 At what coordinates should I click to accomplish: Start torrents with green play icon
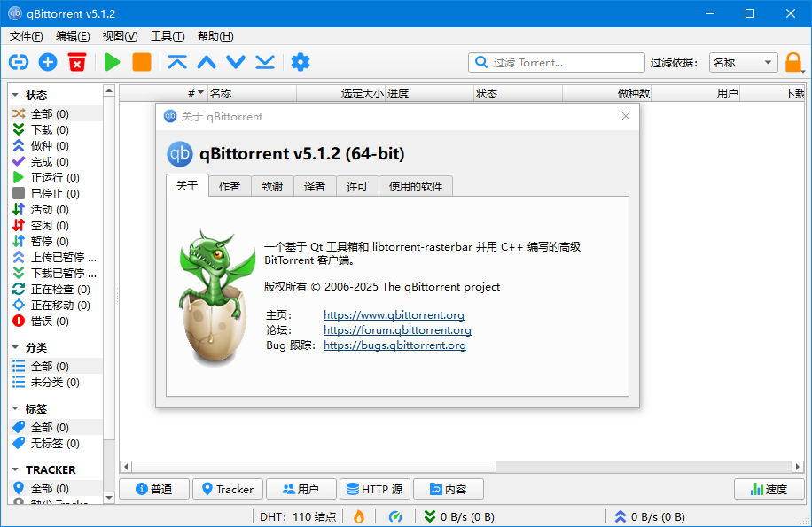point(112,63)
